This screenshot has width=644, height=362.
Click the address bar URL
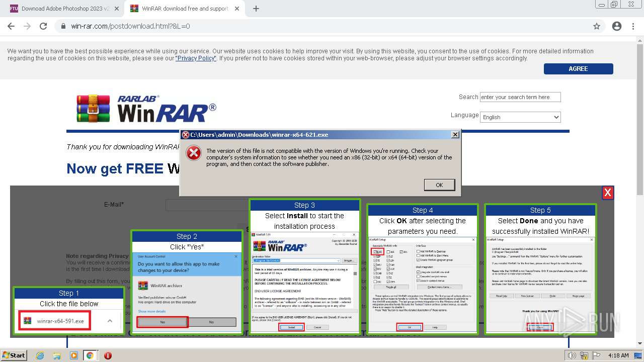click(131, 26)
